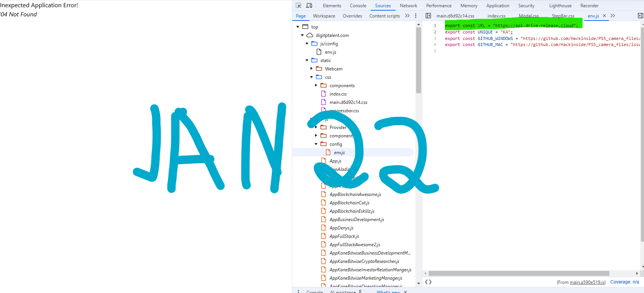Open the main.a590e519.js source link

coord(587,282)
